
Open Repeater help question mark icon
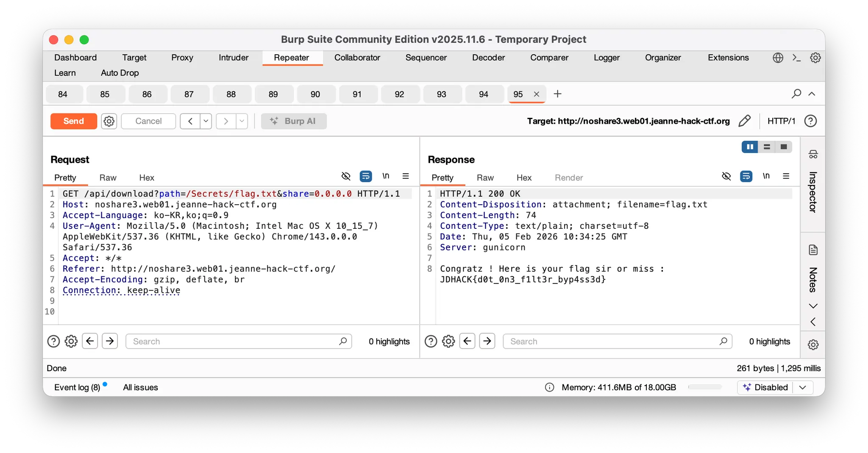pyautogui.click(x=810, y=121)
